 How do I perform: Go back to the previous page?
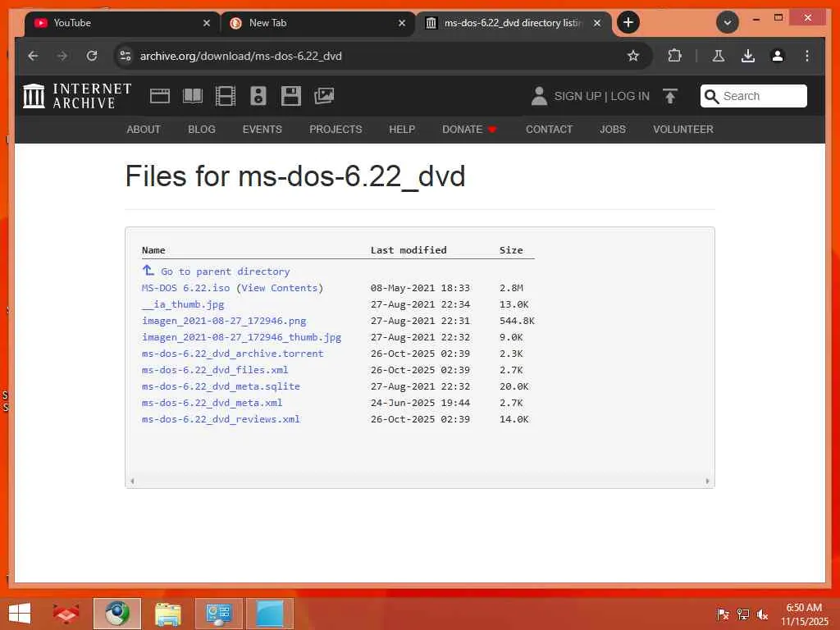(33, 56)
